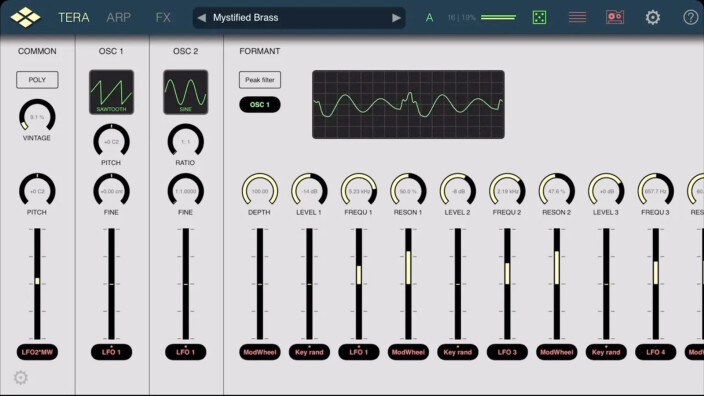
Task: Open the tape recorder icon
Action: 615,18
